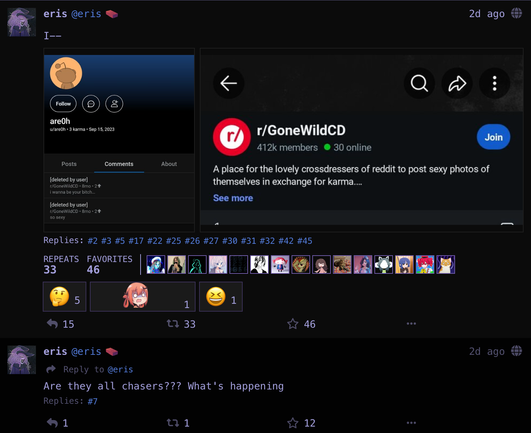This screenshot has height=433, width=531.
Task: Jump to reply #7 under second post
Action: [92, 402]
